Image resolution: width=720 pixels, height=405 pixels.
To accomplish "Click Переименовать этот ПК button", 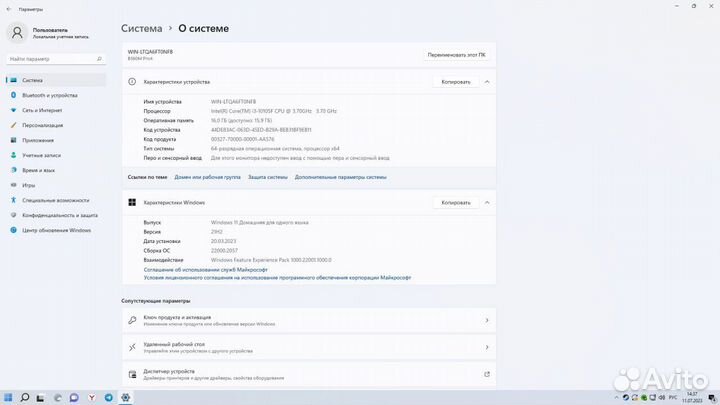I will click(456, 55).
